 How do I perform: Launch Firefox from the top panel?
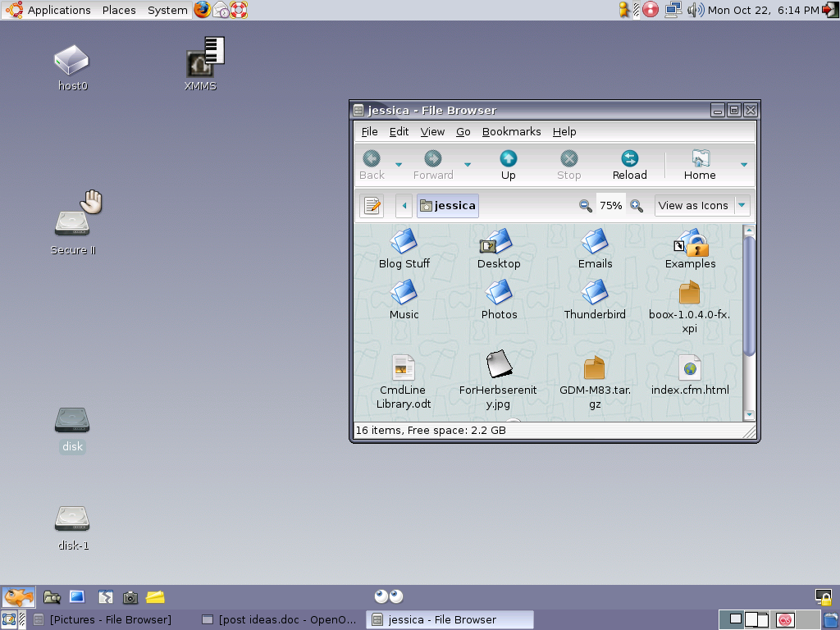point(203,10)
